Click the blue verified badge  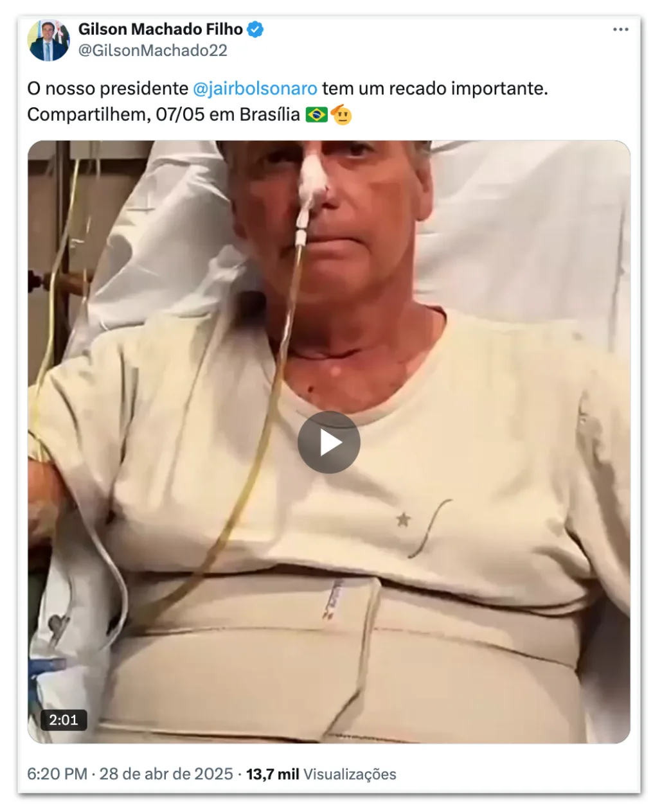click(x=256, y=30)
